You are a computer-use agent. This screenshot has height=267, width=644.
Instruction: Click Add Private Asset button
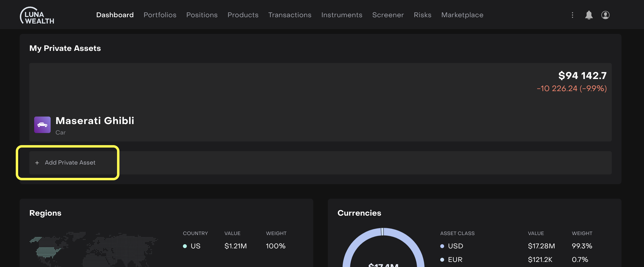pos(70,163)
